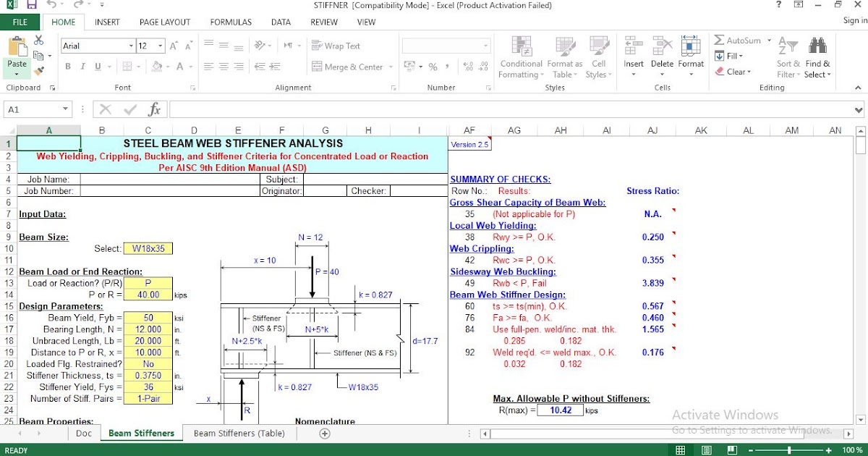Open the font size dropdown
The image size is (868, 456).
click(x=158, y=45)
